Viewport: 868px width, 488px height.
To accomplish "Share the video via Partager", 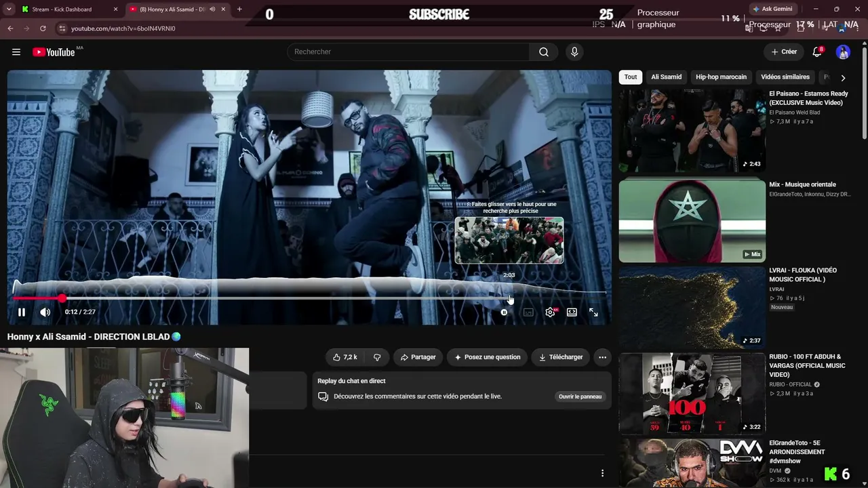I will coord(418,357).
